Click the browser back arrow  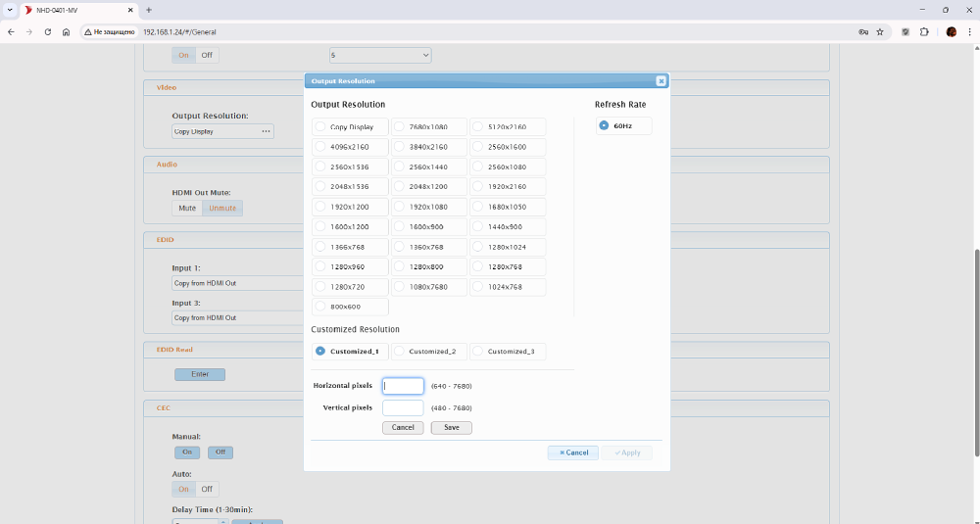coord(11,31)
